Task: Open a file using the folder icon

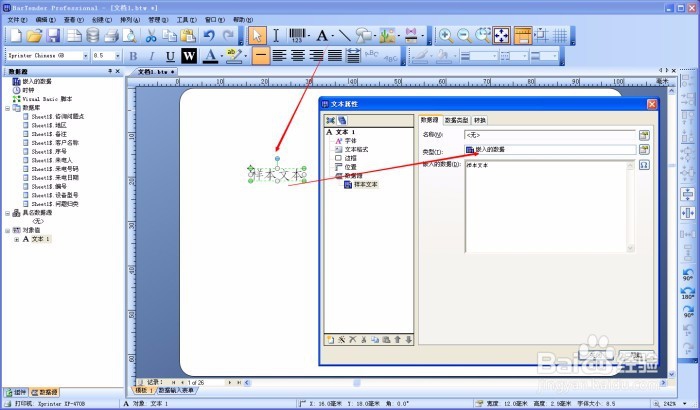Action: [x=34, y=36]
